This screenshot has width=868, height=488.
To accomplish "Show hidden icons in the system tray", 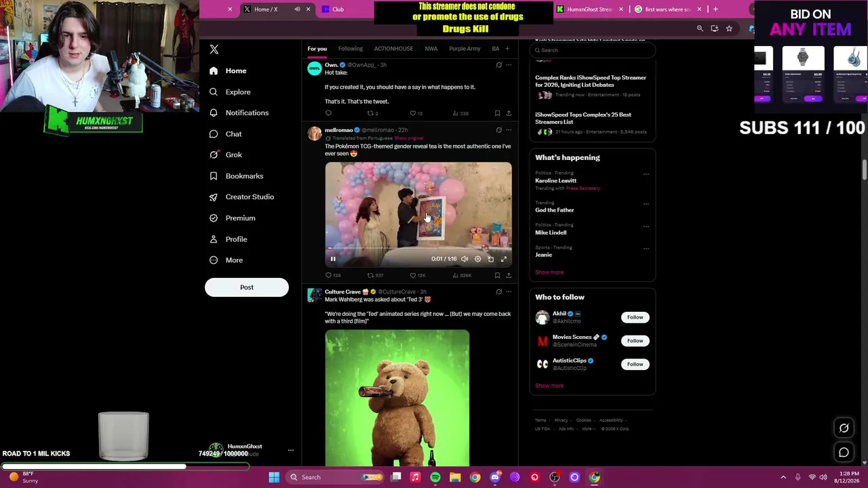I will coord(783,477).
